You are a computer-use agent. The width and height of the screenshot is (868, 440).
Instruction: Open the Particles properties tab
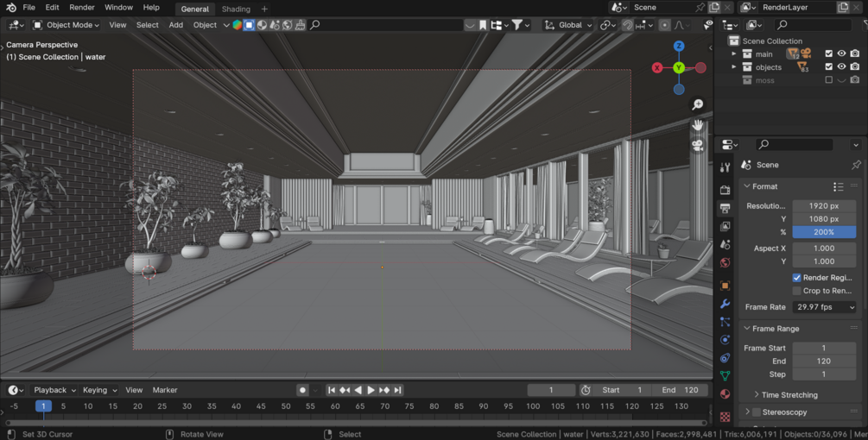[x=725, y=322]
